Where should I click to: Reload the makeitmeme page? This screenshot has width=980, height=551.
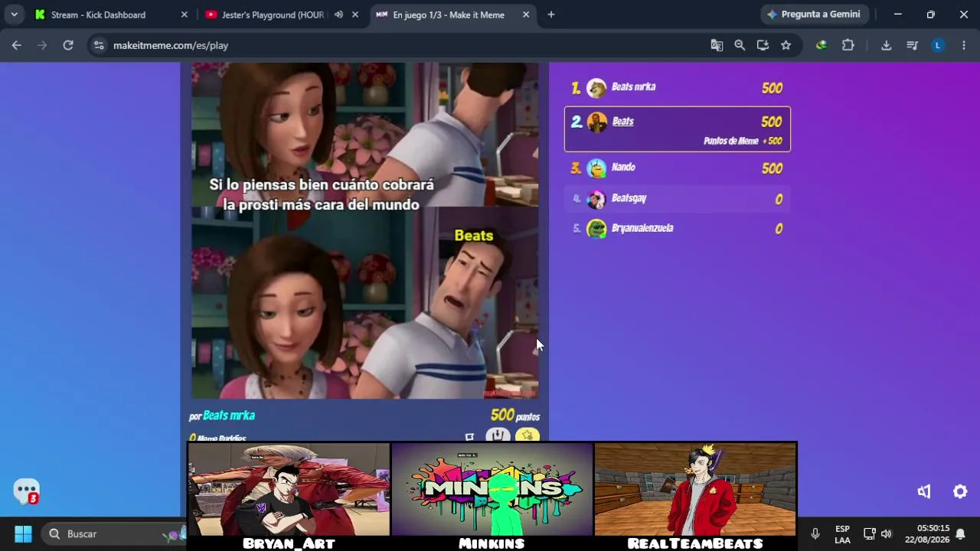[x=68, y=45]
